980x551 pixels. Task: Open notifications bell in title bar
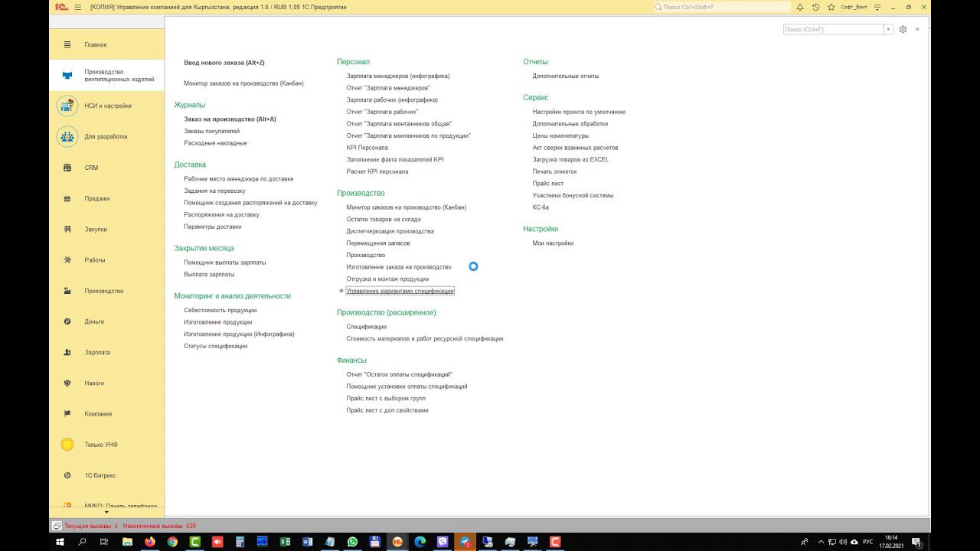point(800,7)
